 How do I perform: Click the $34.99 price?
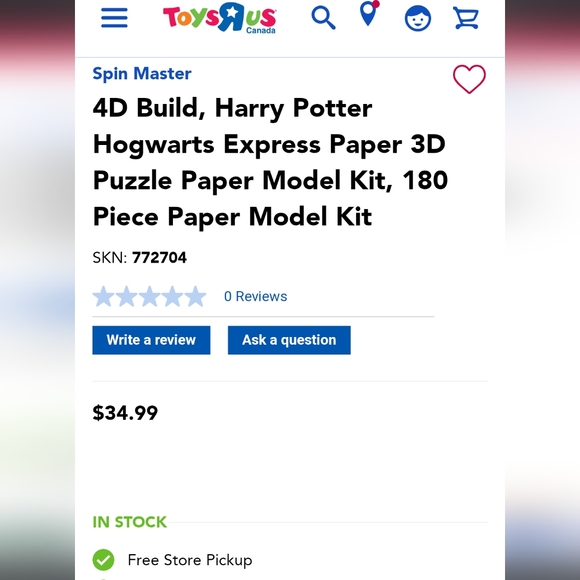pyautogui.click(x=125, y=413)
